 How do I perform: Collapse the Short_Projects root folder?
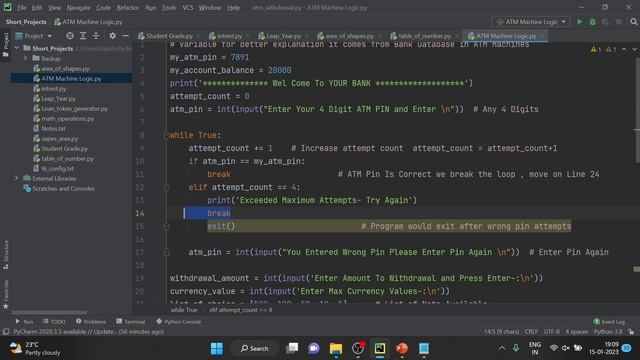(16, 48)
